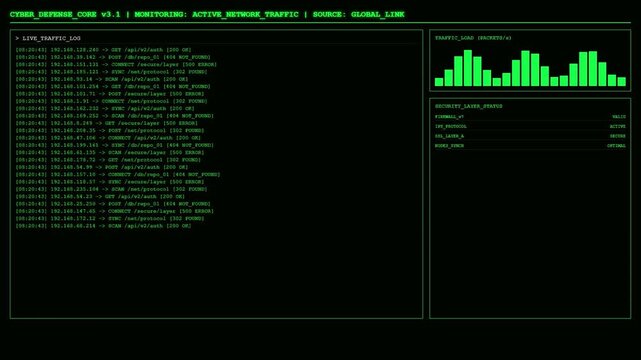Select the last log line from 192.168.68.214

click(x=103, y=226)
